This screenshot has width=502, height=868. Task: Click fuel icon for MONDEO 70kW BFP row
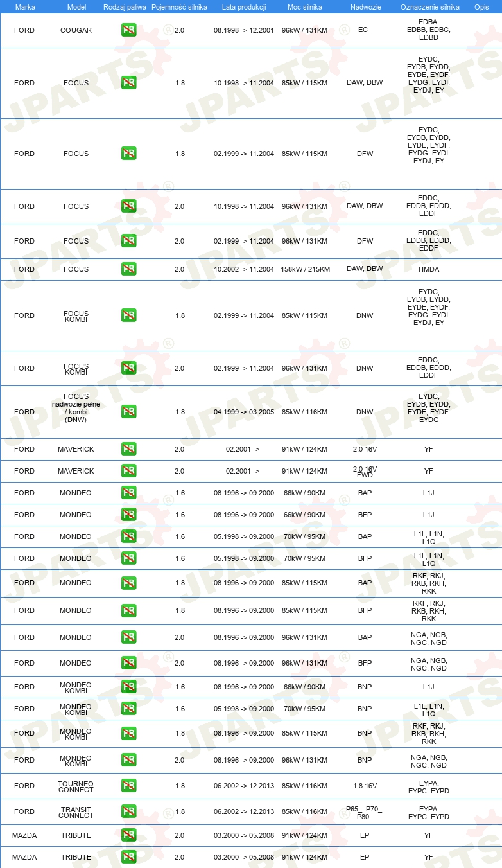pyautogui.click(x=129, y=558)
